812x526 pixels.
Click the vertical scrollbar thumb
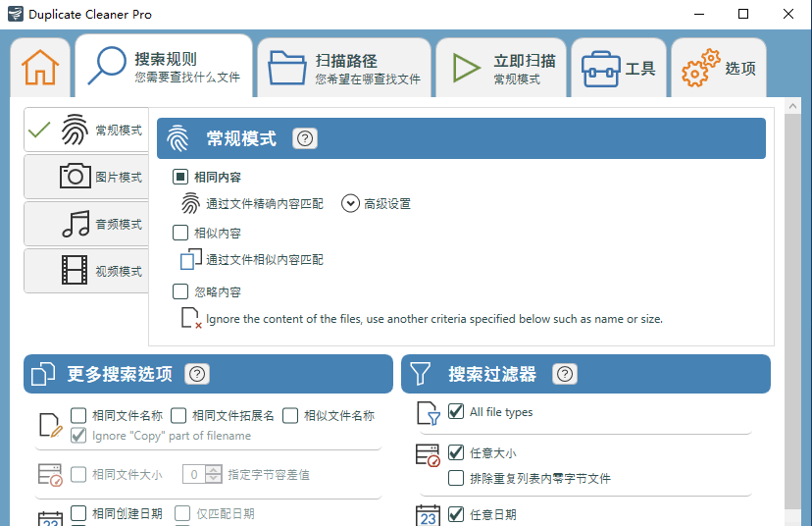[x=792, y=311]
